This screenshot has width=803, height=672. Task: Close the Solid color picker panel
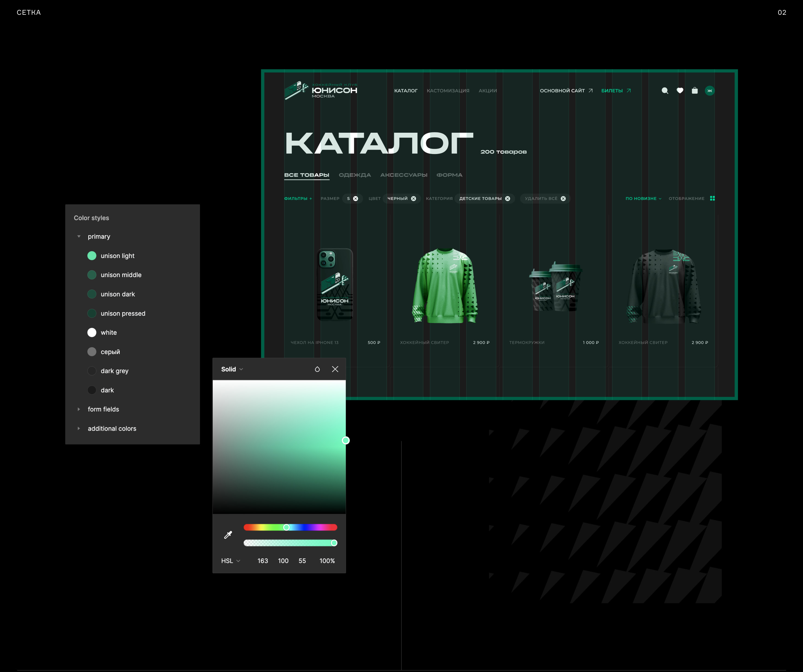(x=335, y=369)
